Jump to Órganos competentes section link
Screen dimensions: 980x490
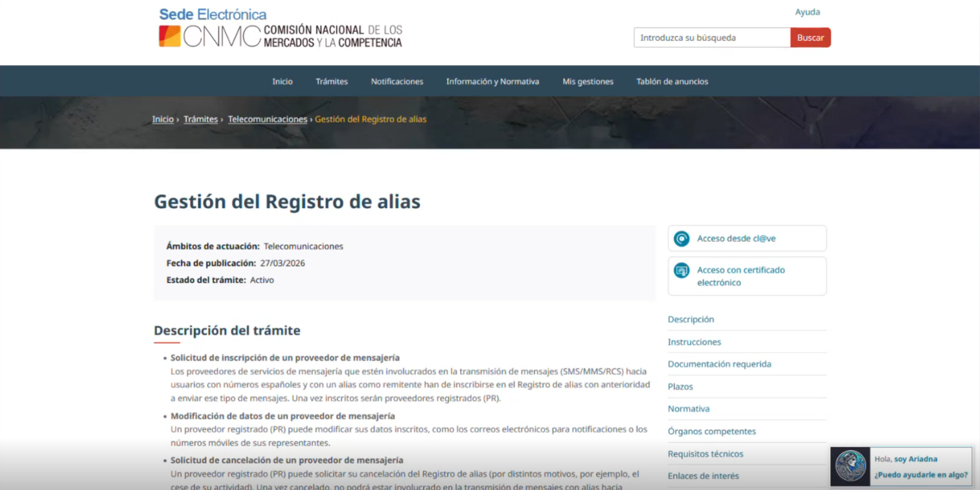click(x=712, y=431)
